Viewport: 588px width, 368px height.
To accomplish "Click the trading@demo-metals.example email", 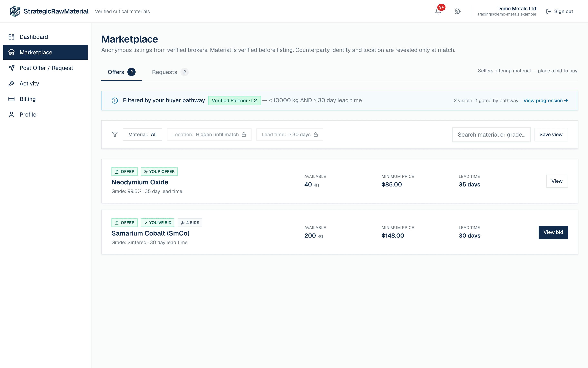I will 507,14.
